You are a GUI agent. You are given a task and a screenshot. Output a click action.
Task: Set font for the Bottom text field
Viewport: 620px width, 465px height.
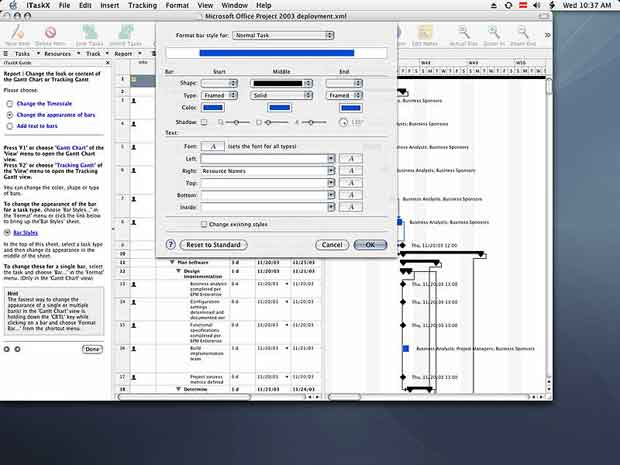click(350, 195)
